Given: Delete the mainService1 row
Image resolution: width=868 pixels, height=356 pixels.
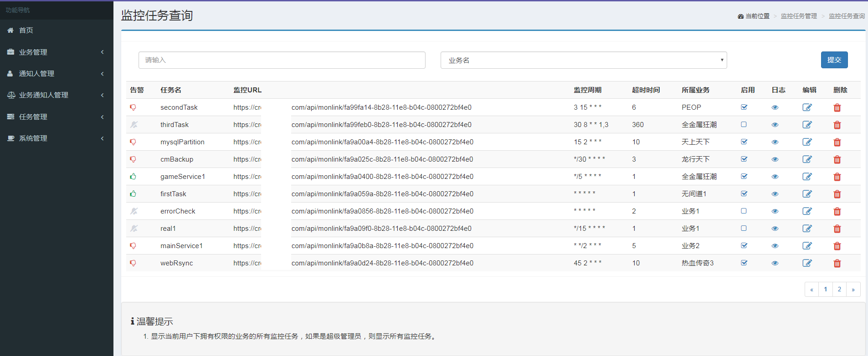Looking at the screenshot, I should [x=837, y=246].
